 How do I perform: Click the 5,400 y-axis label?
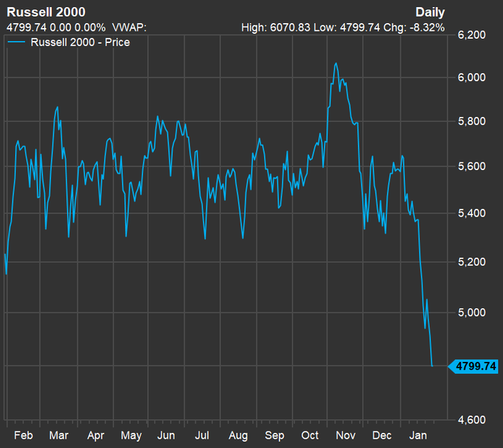471,213
